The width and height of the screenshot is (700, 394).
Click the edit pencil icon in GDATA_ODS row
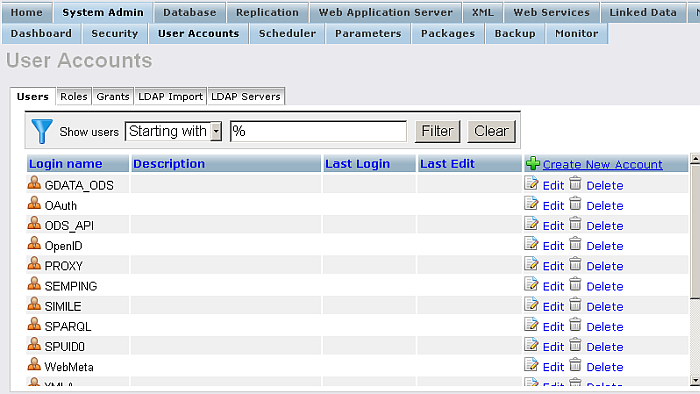531,183
